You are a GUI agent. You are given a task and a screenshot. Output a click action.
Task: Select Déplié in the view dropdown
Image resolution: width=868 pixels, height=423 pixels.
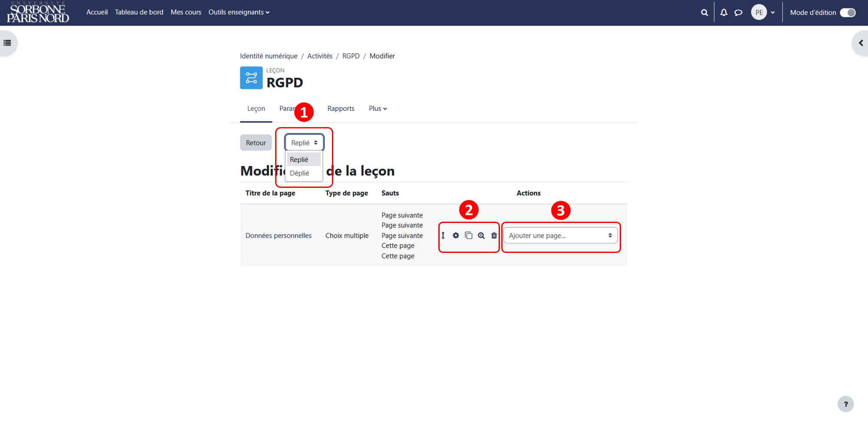pyautogui.click(x=299, y=173)
